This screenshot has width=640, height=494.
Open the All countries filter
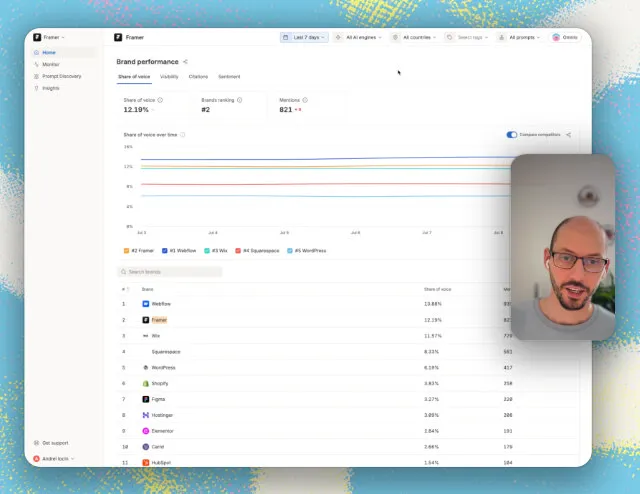coord(414,37)
